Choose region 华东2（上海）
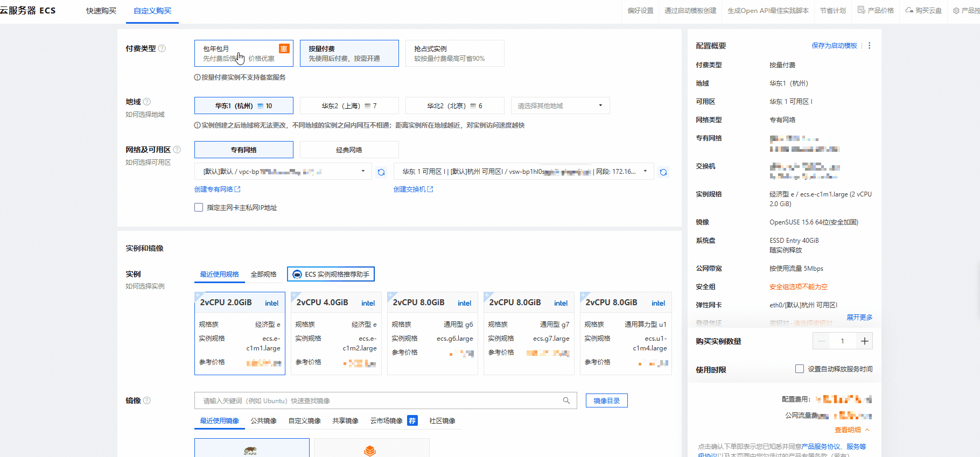This screenshot has height=457, width=980. [349, 106]
